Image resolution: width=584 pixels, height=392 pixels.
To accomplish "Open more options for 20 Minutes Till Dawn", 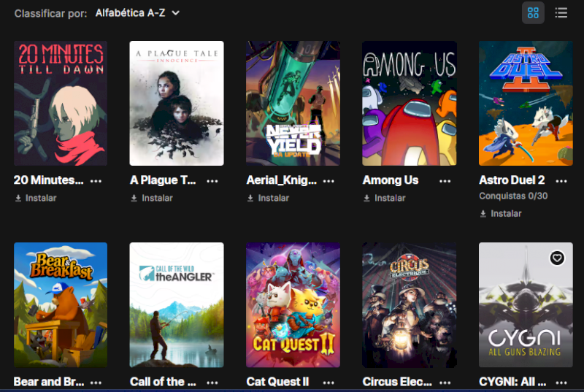I will (x=96, y=181).
